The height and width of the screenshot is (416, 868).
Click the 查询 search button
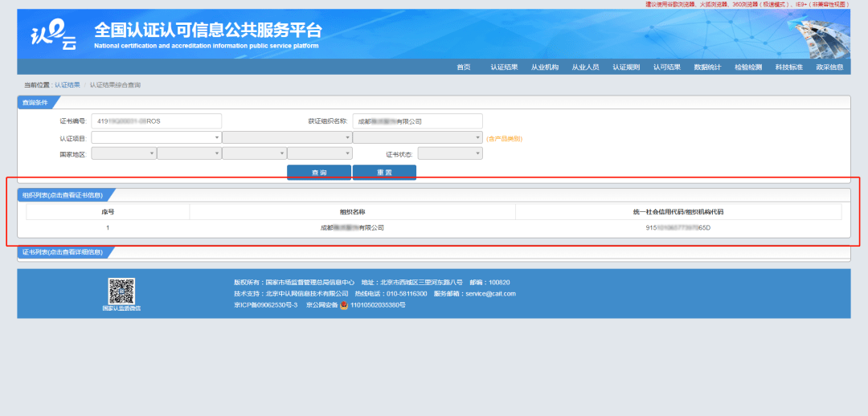[x=319, y=173]
